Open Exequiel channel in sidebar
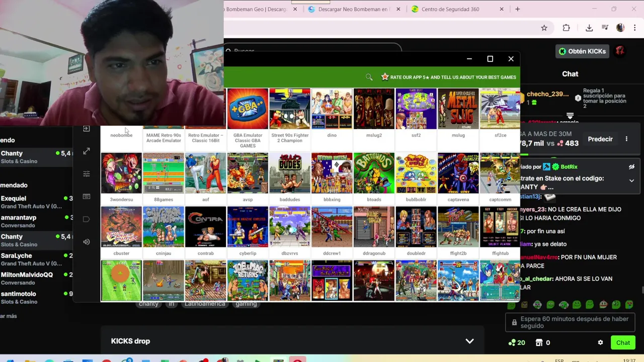Screen dimensions: 644x362 coord(36,202)
